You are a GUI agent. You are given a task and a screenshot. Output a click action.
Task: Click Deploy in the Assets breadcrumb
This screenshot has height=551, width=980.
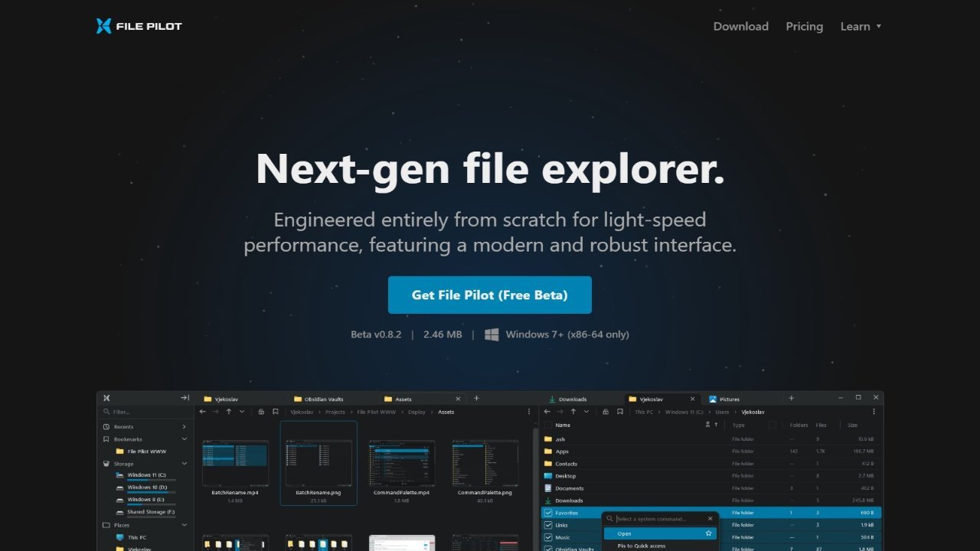[416, 412]
